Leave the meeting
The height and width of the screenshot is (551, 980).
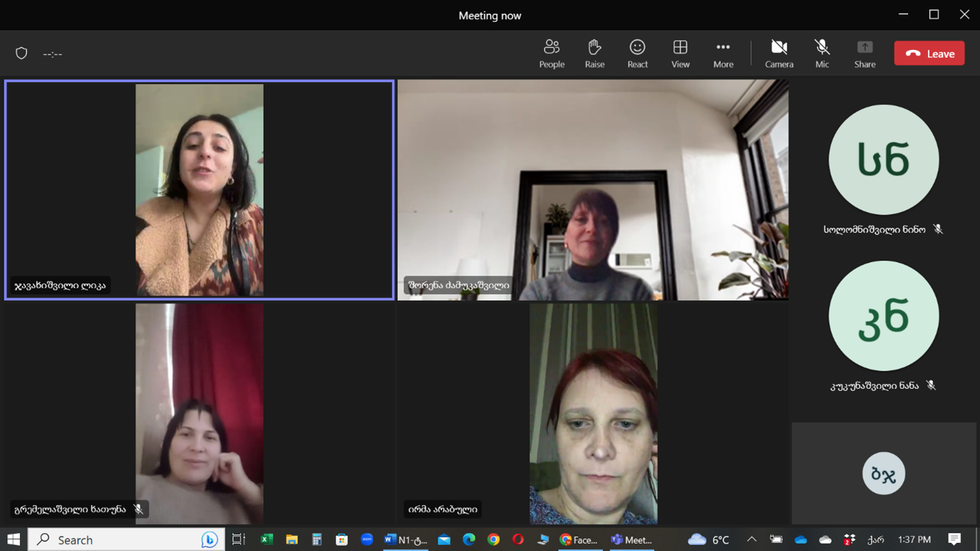click(929, 53)
